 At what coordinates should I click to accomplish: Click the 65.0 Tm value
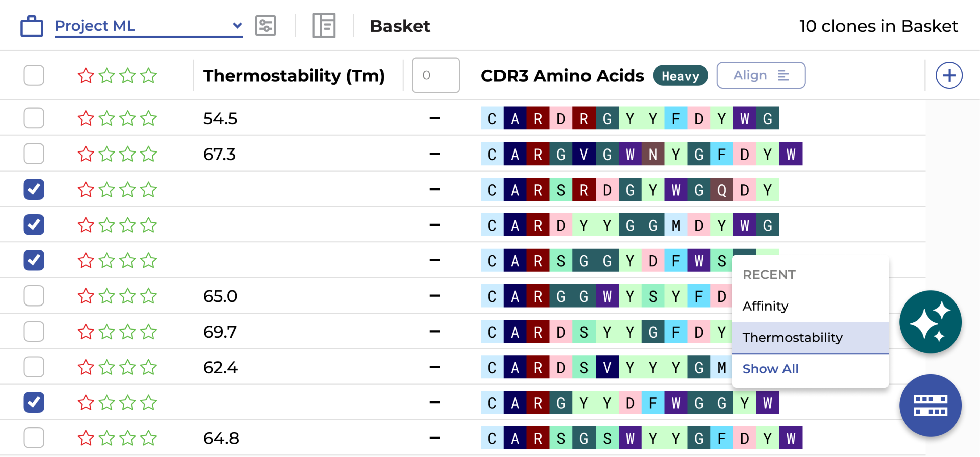click(220, 296)
